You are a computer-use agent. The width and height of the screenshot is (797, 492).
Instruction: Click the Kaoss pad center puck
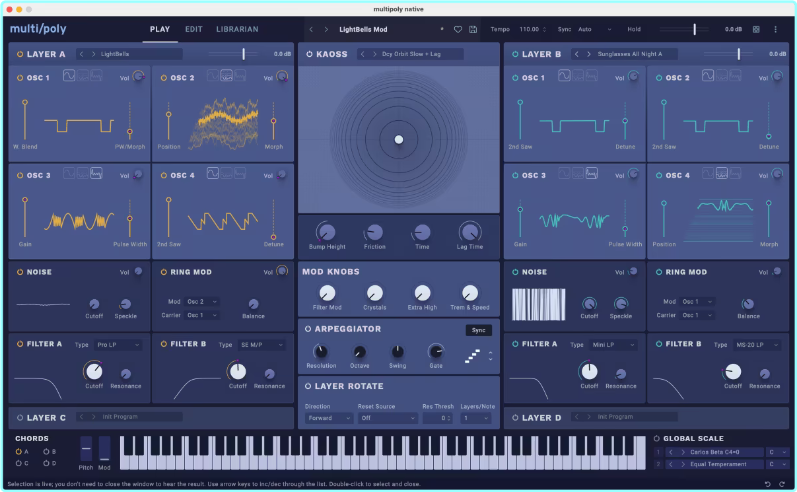[398, 139]
